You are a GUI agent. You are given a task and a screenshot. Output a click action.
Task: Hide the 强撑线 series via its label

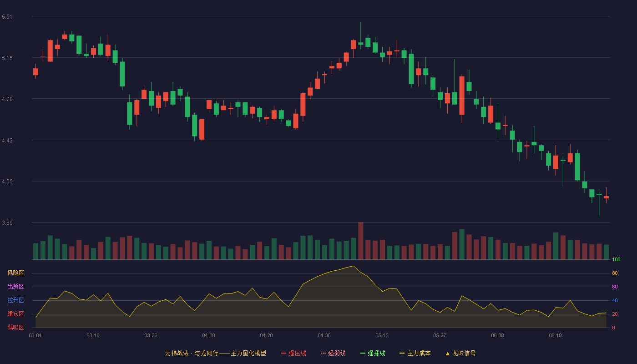pos(376,353)
